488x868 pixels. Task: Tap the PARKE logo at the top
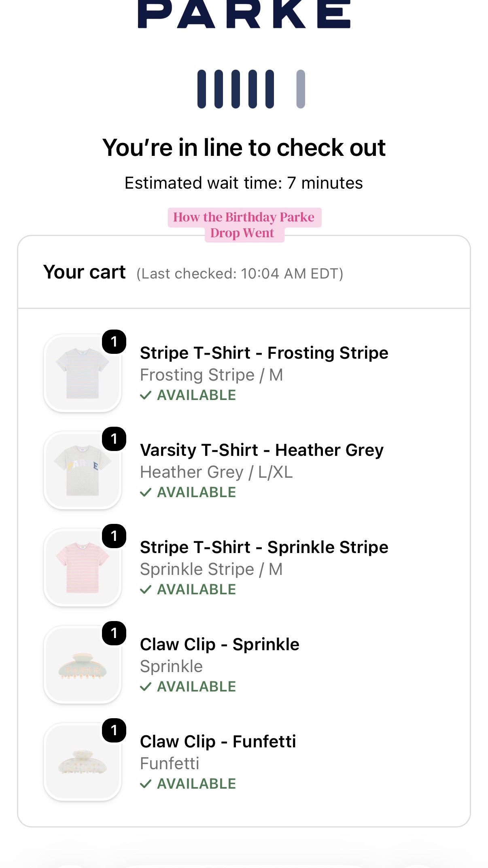244,14
